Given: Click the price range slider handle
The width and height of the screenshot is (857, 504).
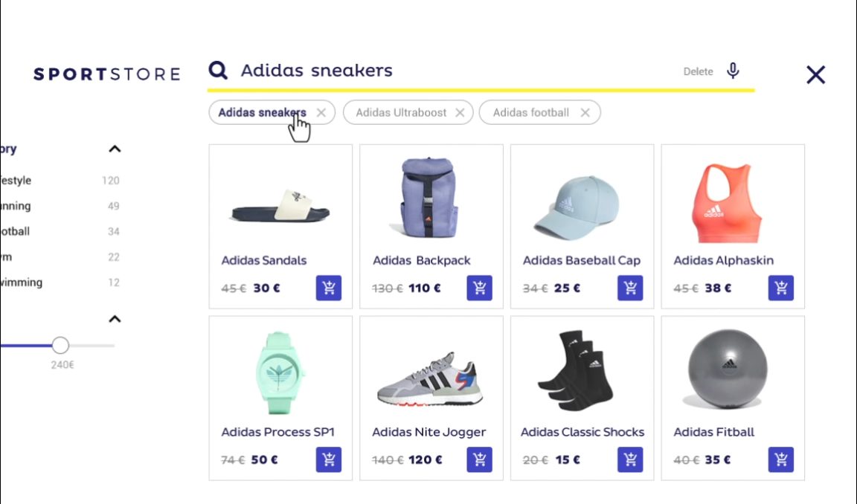Looking at the screenshot, I should pyautogui.click(x=60, y=344).
